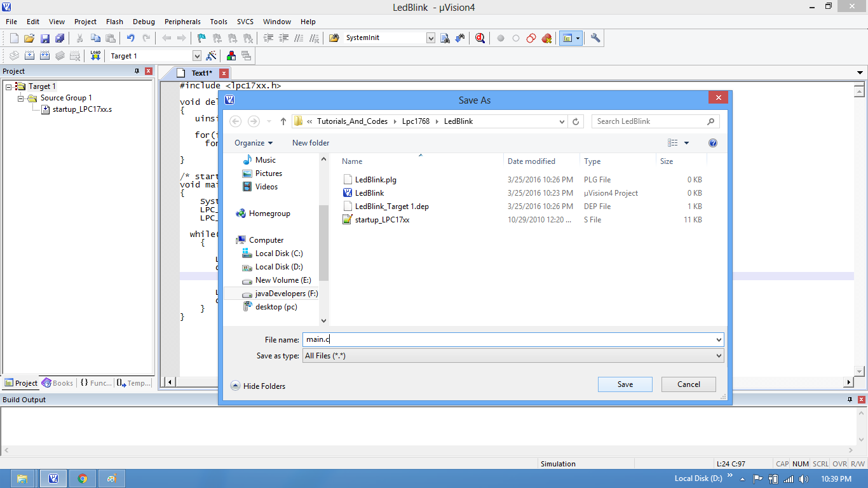Select the startup_LPC17xx file in list

382,220
